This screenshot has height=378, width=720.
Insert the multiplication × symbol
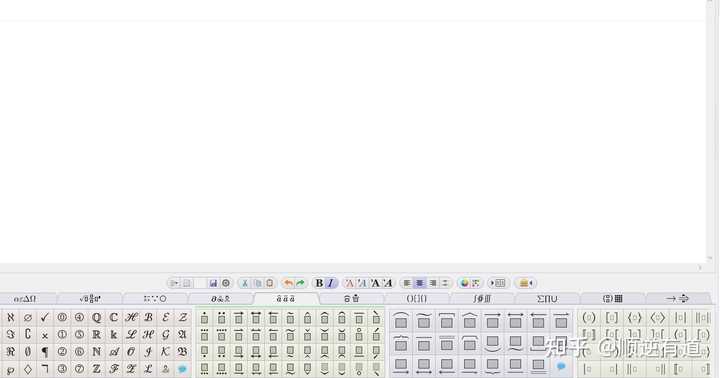(45, 334)
